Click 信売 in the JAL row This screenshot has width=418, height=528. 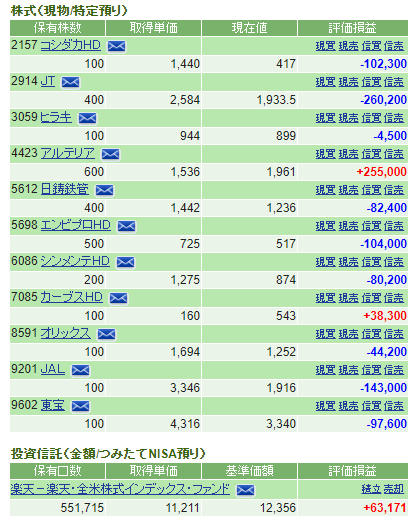(394, 370)
